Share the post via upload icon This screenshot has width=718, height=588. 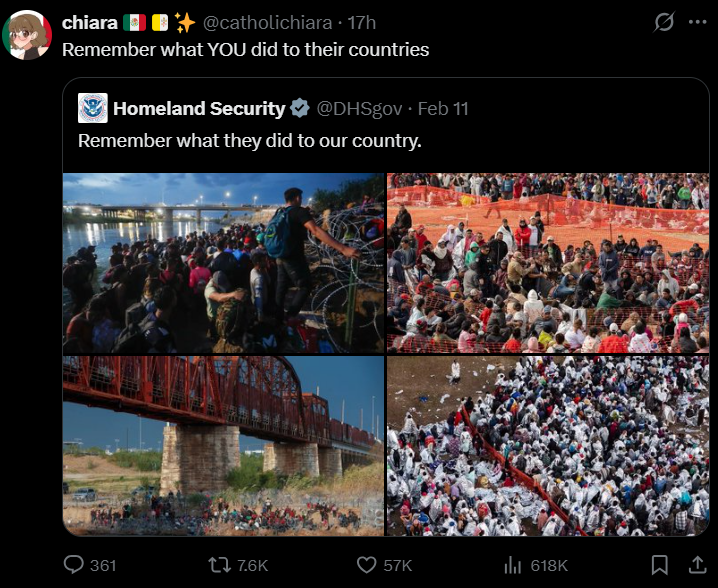(697, 565)
